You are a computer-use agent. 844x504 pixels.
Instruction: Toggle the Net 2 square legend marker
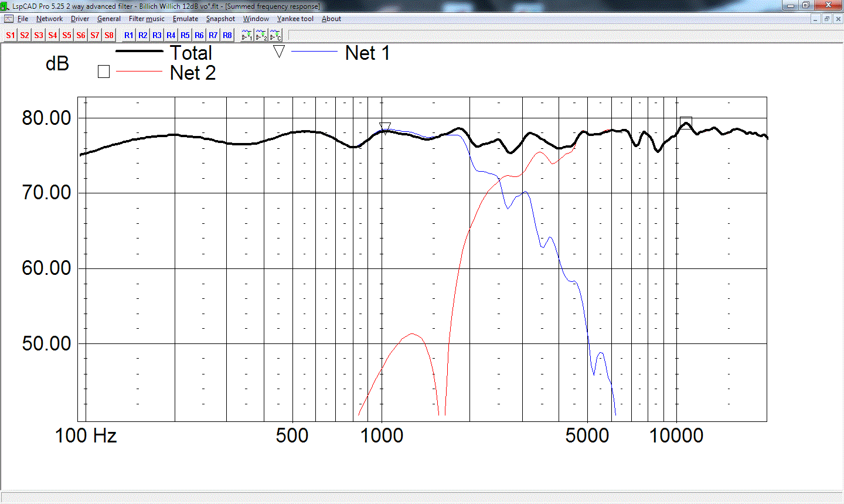point(104,71)
